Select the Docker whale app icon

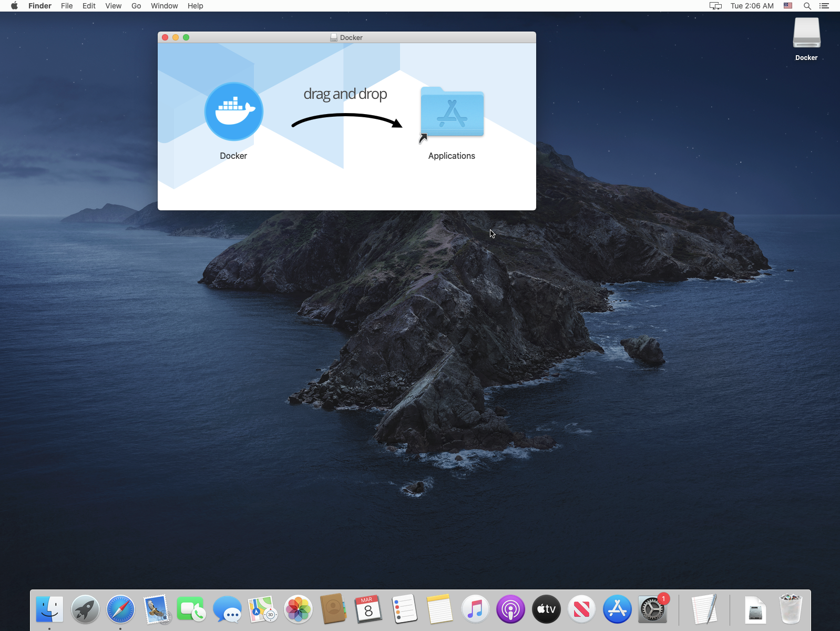click(233, 111)
